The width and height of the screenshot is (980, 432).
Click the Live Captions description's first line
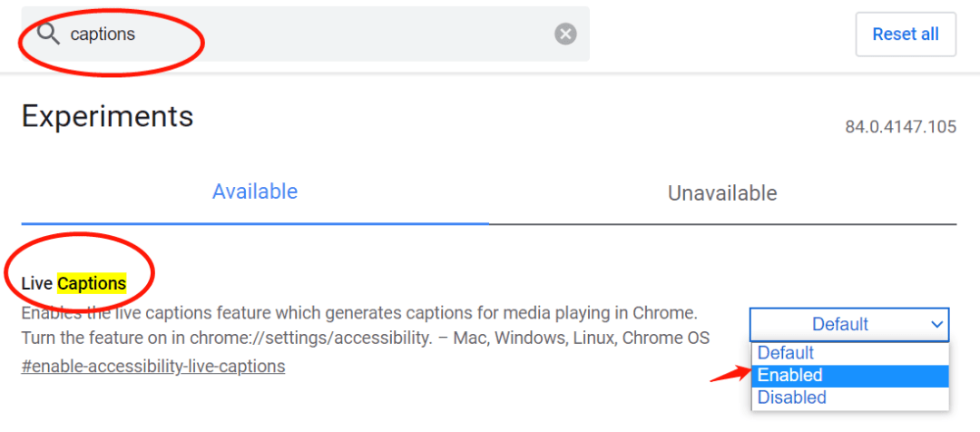(359, 314)
